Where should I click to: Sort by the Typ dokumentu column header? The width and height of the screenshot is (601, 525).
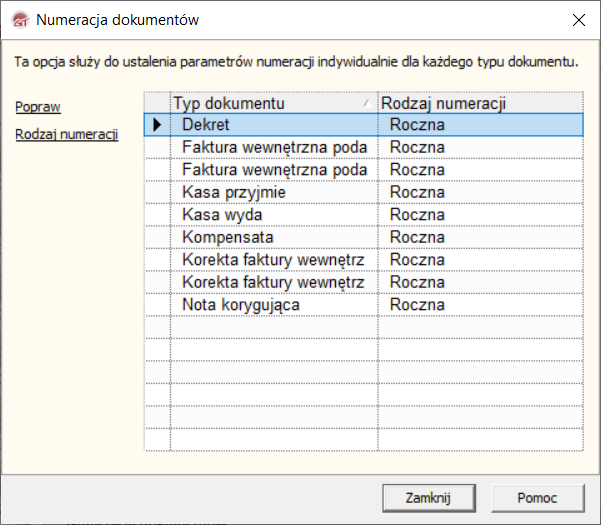[x=260, y=103]
